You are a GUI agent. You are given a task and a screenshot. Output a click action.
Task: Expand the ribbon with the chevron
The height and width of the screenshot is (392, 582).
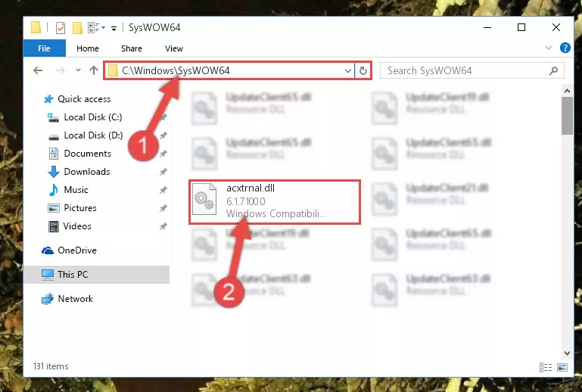click(549, 48)
